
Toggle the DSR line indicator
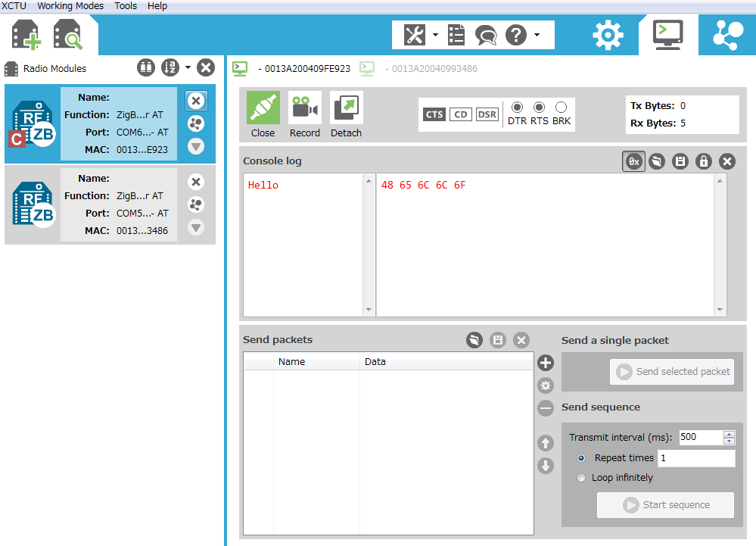tap(487, 114)
